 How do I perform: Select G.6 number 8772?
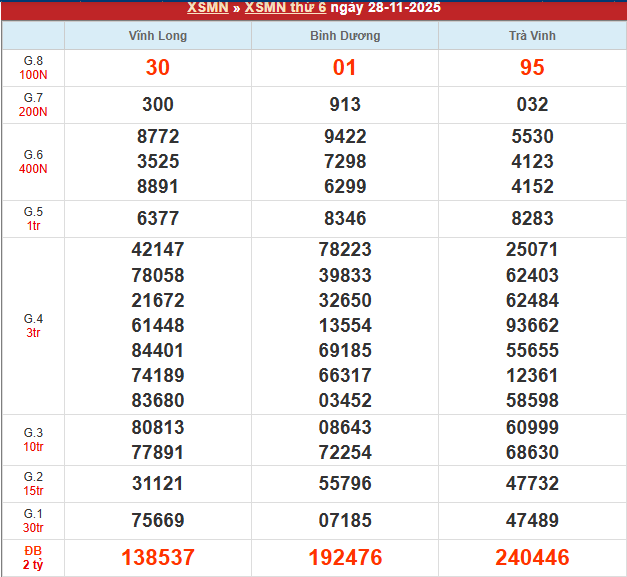(x=158, y=136)
